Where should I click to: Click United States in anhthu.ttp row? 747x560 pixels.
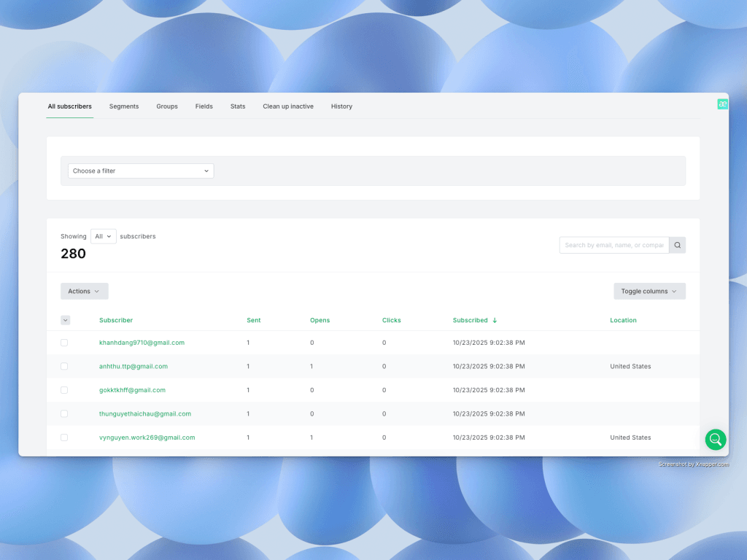(630, 367)
